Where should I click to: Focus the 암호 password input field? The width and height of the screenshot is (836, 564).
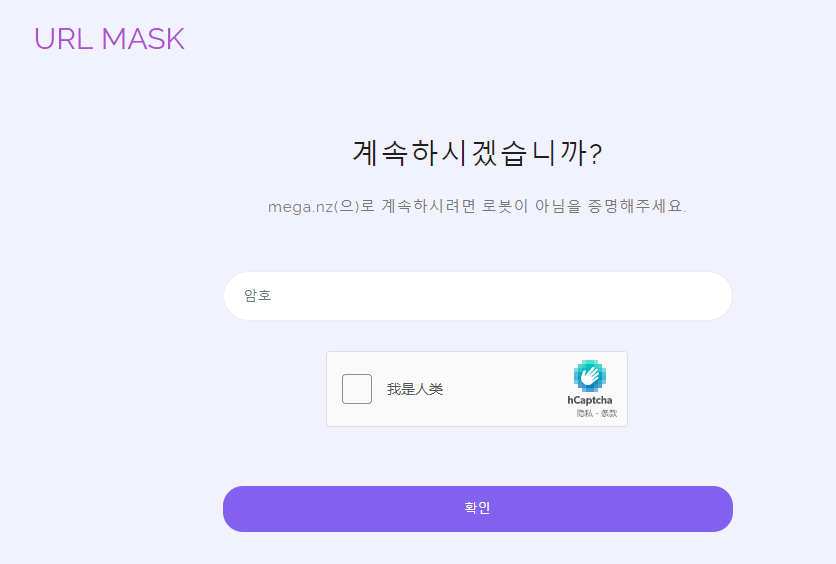[x=478, y=296]
